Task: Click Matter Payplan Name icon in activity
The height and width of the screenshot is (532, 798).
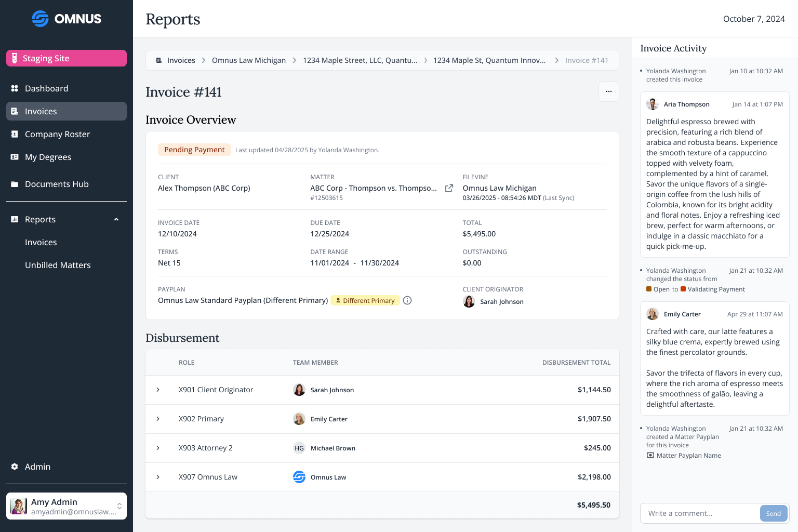Action: coord(650,456)
